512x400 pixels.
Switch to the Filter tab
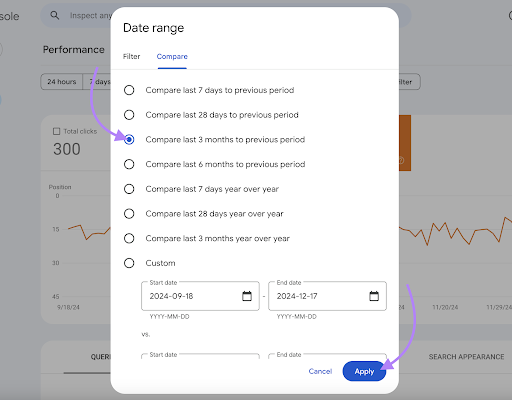tap(131, 56)
